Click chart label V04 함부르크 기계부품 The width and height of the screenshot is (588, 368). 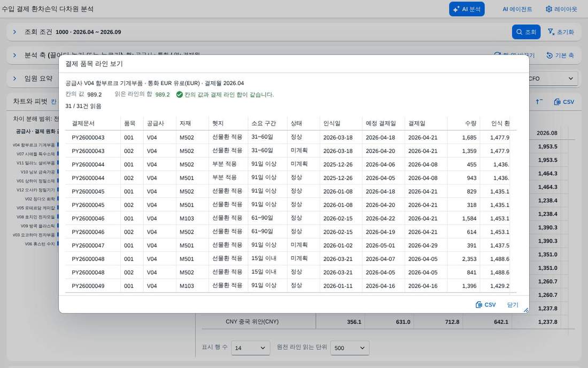(33, 145)
